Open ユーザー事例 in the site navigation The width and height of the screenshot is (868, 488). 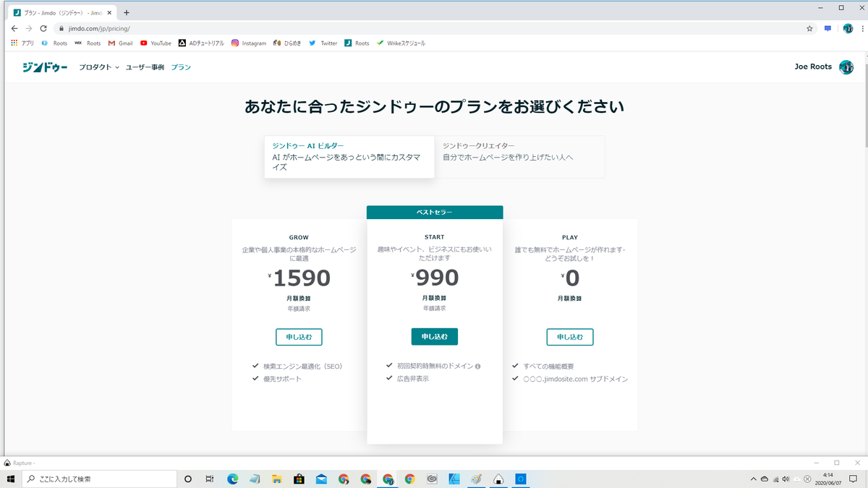(145, 67)
